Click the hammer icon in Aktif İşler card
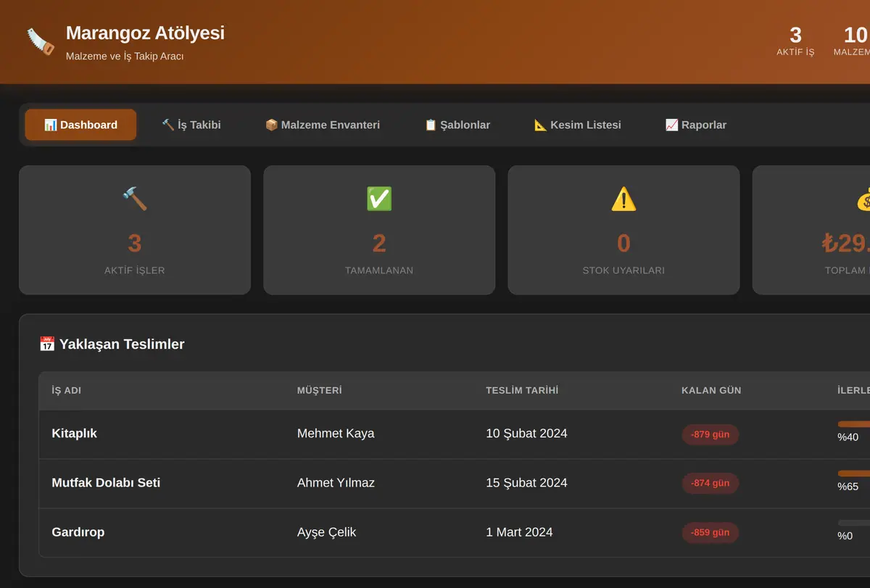Image resolution: width=870 pixels, height=588 pixels. (135, 199)
